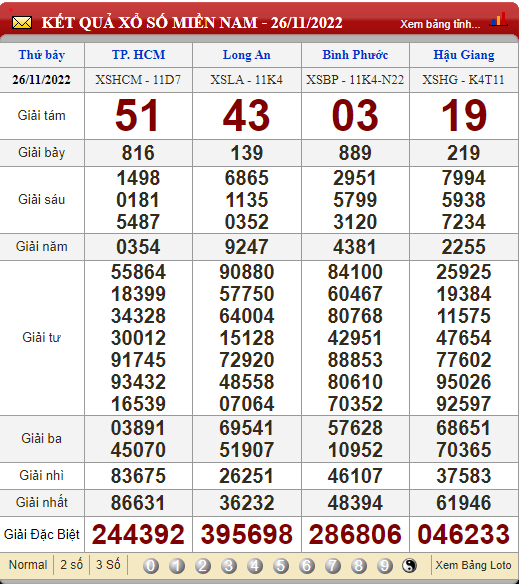
Task: Click special prize number 244392
Action: 138,534
